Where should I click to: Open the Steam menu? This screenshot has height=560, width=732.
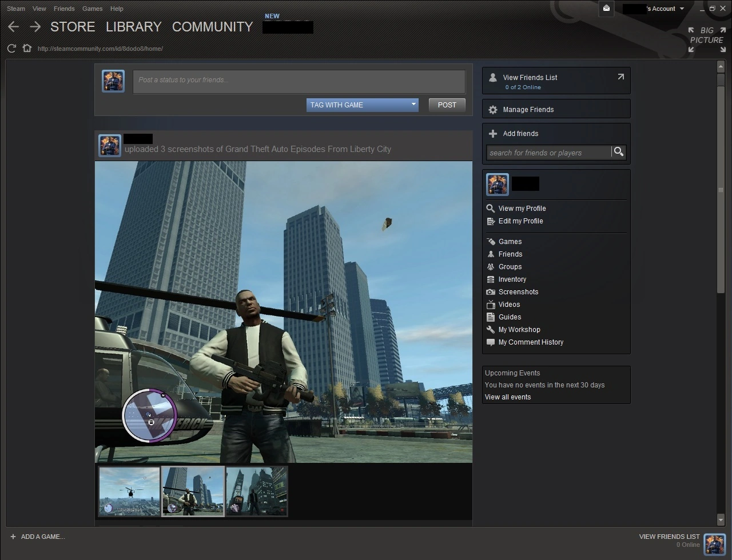(16, 9)
